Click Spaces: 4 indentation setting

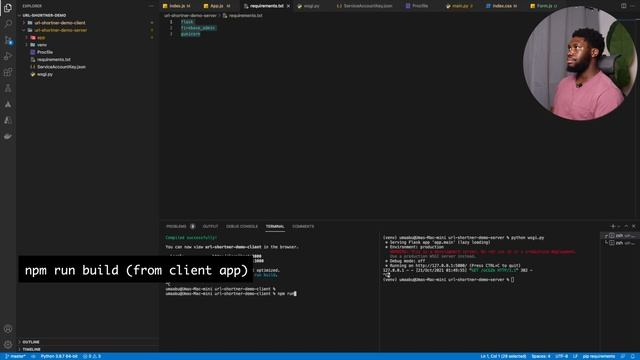point(541,356)
